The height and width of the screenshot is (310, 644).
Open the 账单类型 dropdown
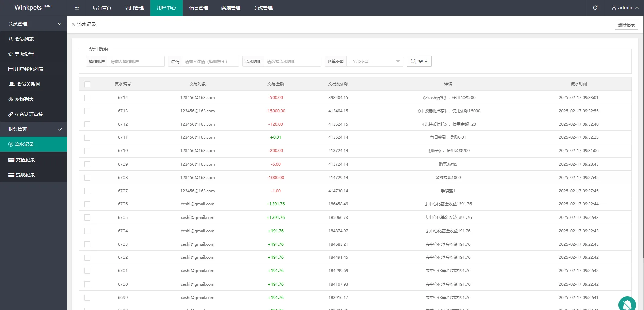[x=375, y=62]
